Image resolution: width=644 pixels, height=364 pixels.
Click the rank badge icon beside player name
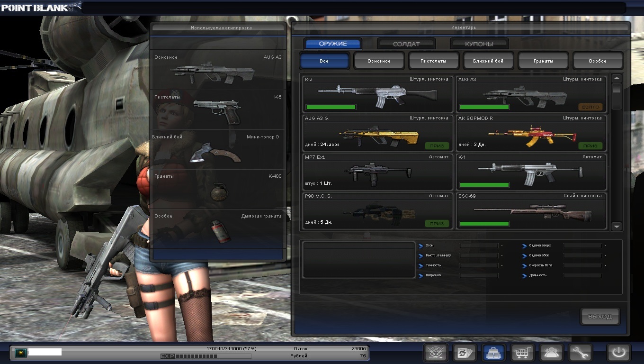click(x=20, y=352)
